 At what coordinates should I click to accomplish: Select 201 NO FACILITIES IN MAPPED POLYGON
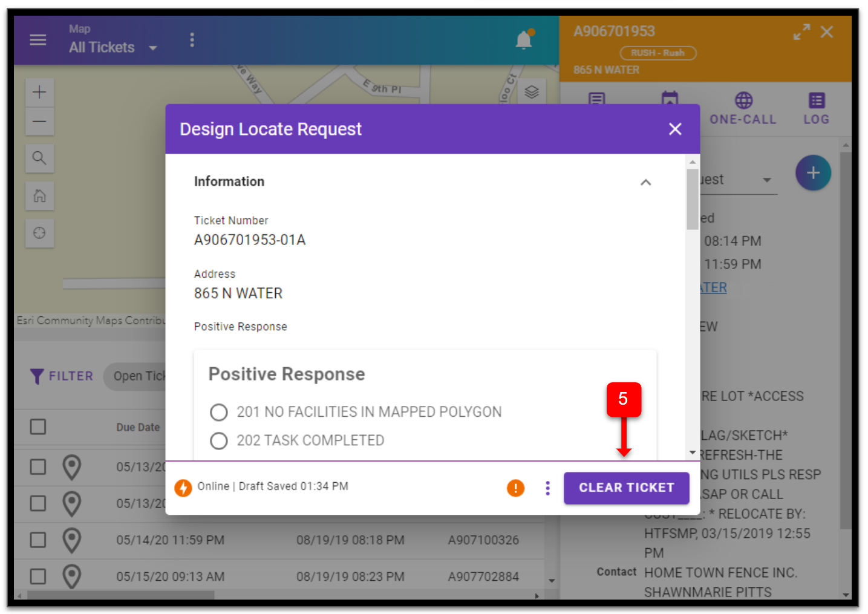219,412
